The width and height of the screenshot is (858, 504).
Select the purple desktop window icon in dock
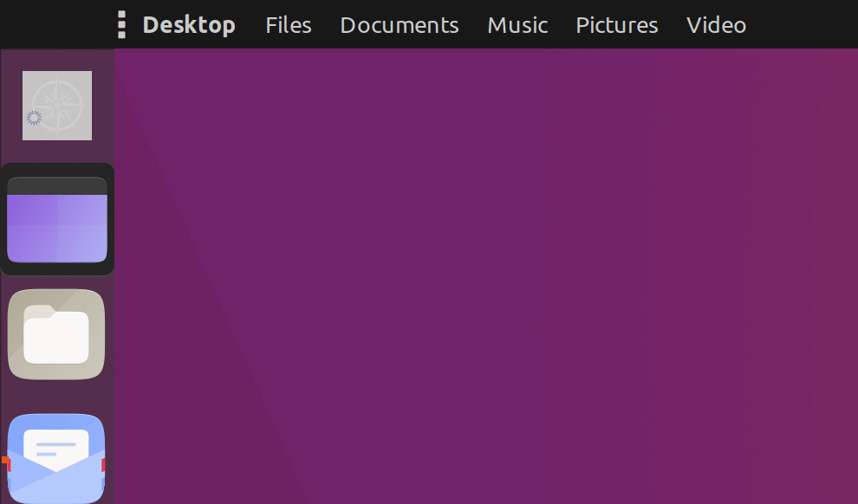[x=57, y=219]
